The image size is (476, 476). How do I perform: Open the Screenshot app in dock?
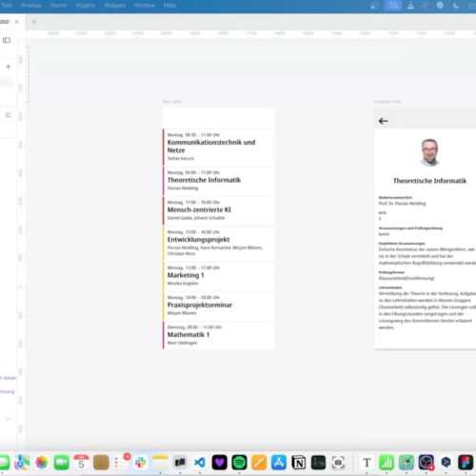(338, 463)
